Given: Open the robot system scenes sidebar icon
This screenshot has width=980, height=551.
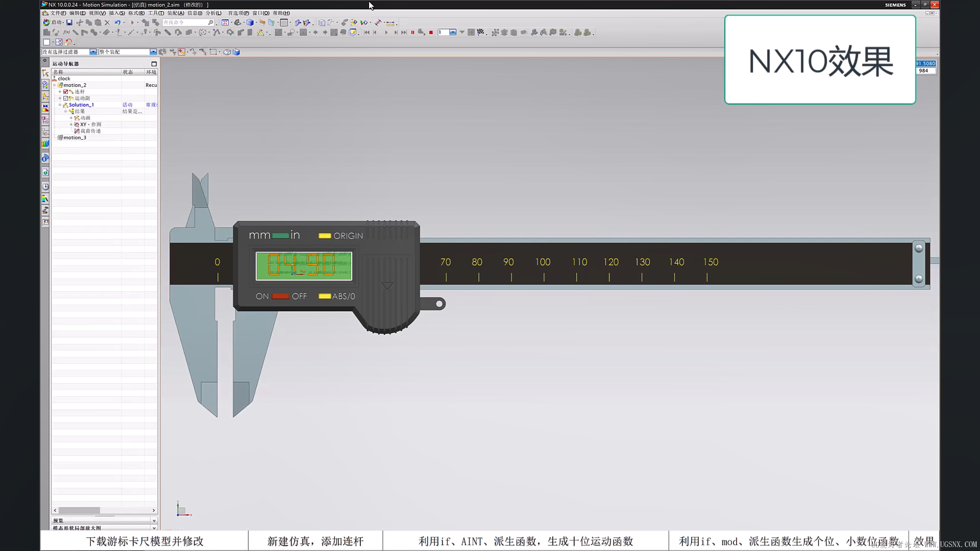Looking at the screenshot, I should point(45,210).
